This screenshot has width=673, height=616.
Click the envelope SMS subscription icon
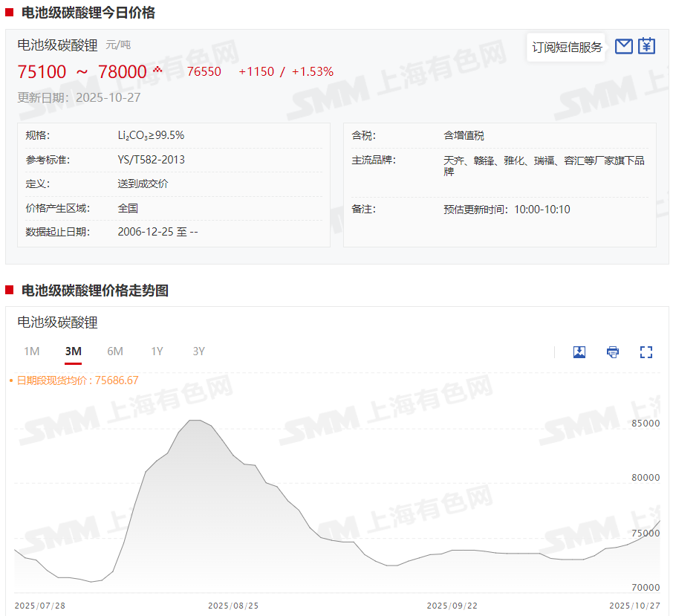point(624,46)
